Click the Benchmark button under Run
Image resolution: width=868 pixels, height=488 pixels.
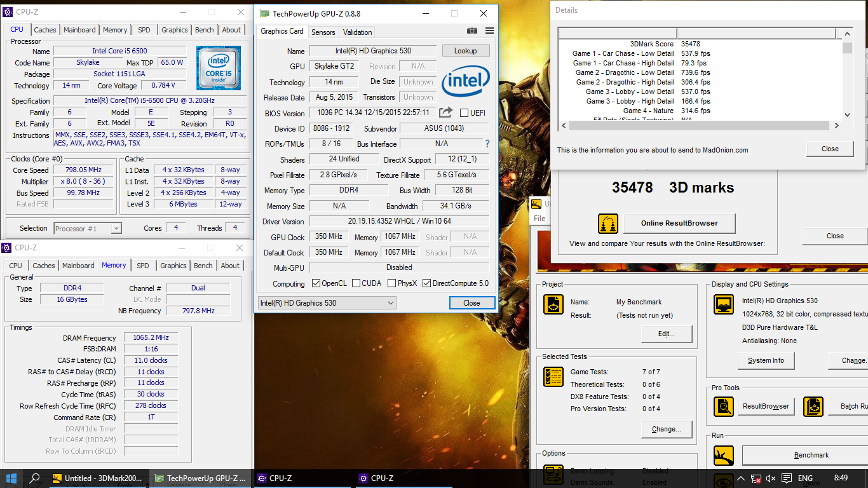[x=811, y=455]
